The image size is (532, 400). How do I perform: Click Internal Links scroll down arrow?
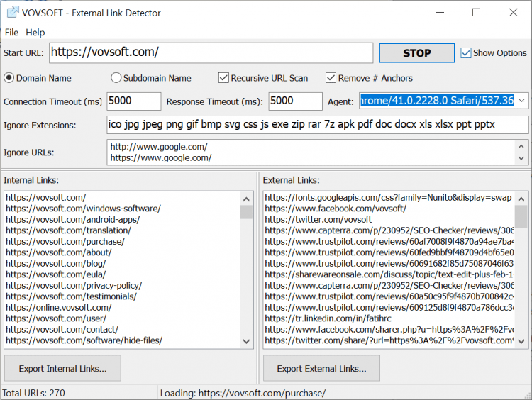246,341
